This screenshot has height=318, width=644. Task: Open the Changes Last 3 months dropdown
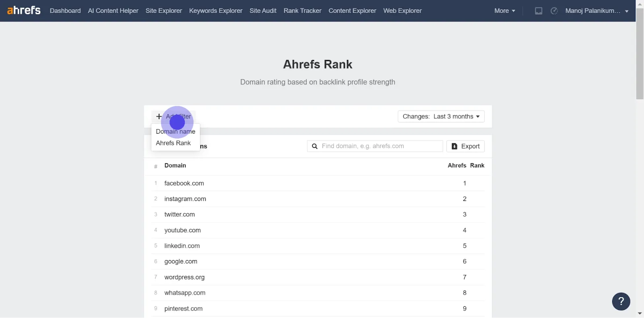(x=441, y=116)
